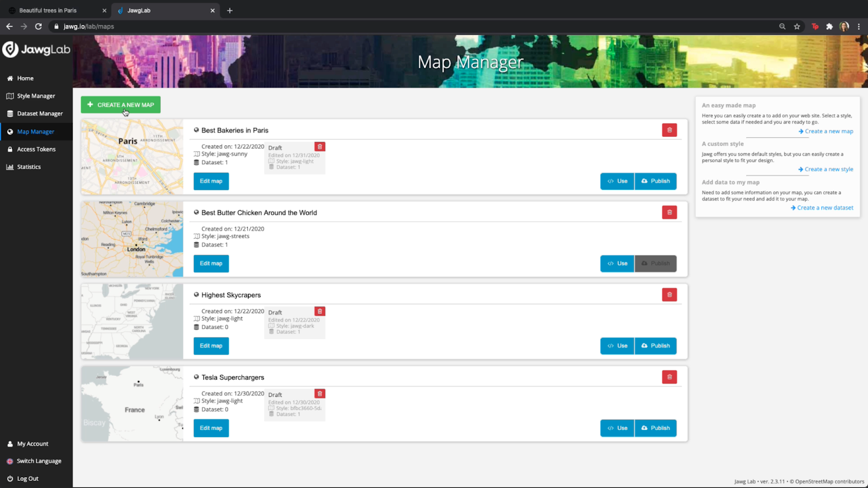
Task: Open the browser three-dot menu
Action: pyautogui.click(x=859, y=26)
